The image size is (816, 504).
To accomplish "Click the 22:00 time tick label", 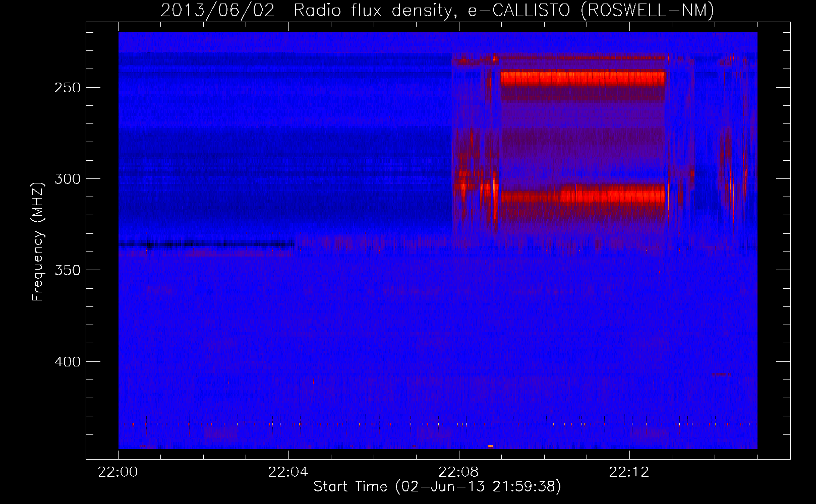I will tap(118, 472).
